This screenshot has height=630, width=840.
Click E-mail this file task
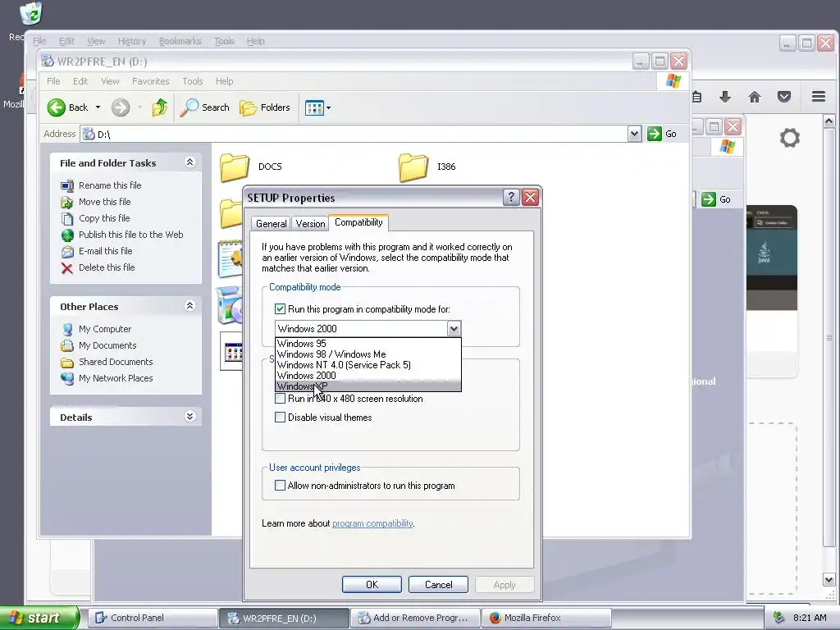(105, 251)
